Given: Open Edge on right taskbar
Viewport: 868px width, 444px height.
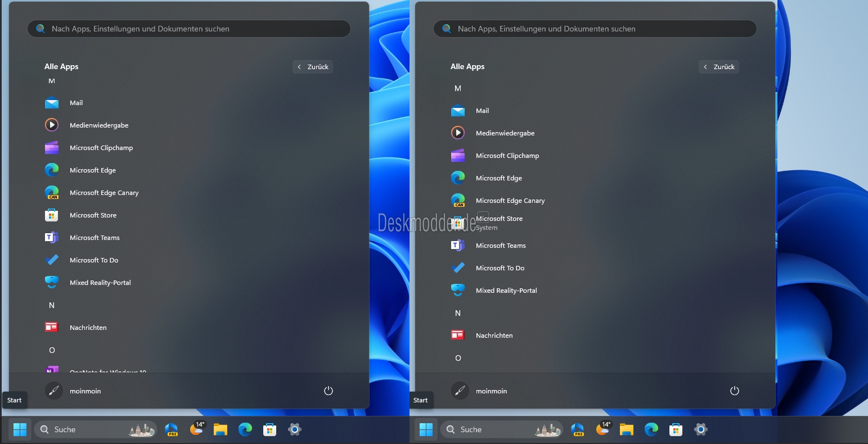Looking at the screenshot, I should pyautogui.click(x=651, y=429).
